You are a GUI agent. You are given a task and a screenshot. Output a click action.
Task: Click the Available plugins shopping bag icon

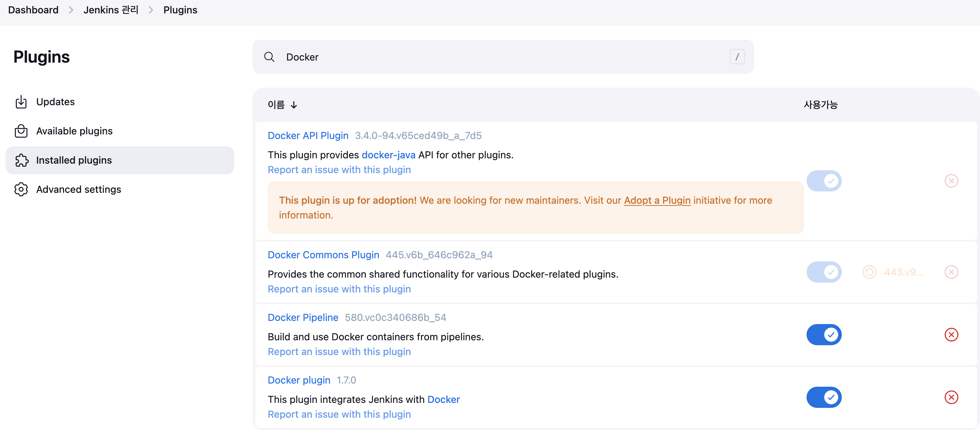(x=21, y=131)
